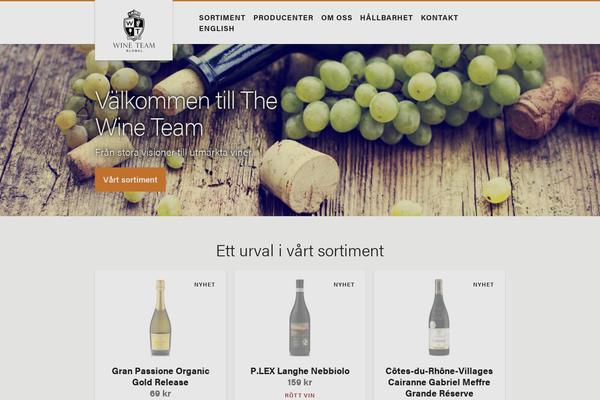
Task: Click the orange Vårt sortiment button
Action: (130, 180)
